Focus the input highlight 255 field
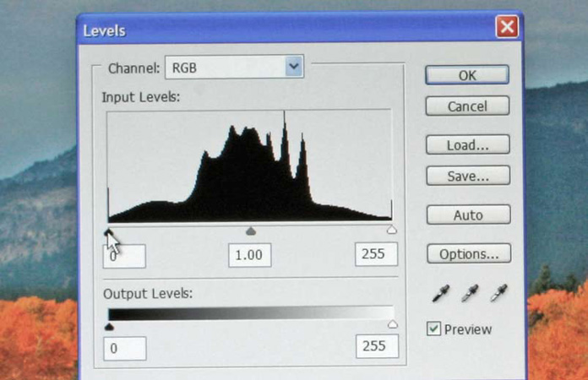This screenshot has height=380, width=588. (x=376, y=254)
